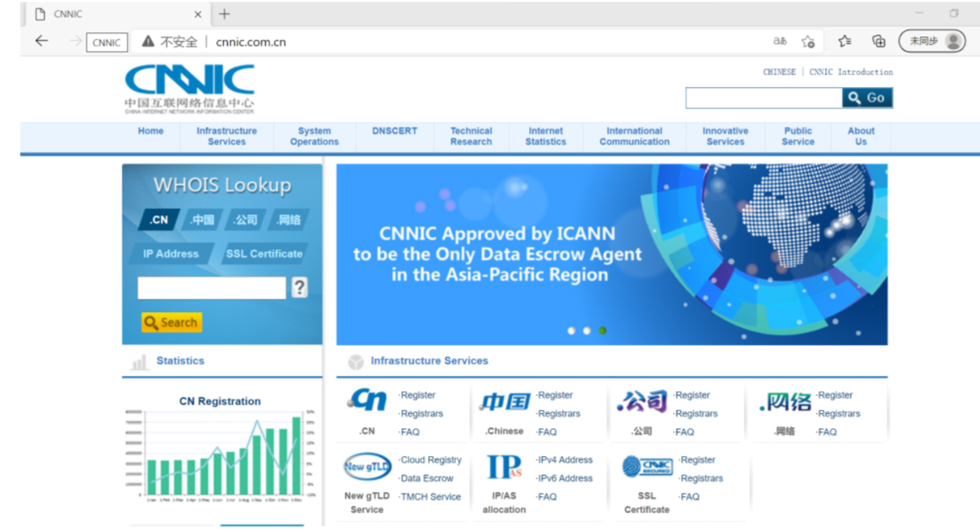This screenshot has height=529, width=980.
Task: Select the .CN WHOIS lookup tab
Action: tap(160, 219)
